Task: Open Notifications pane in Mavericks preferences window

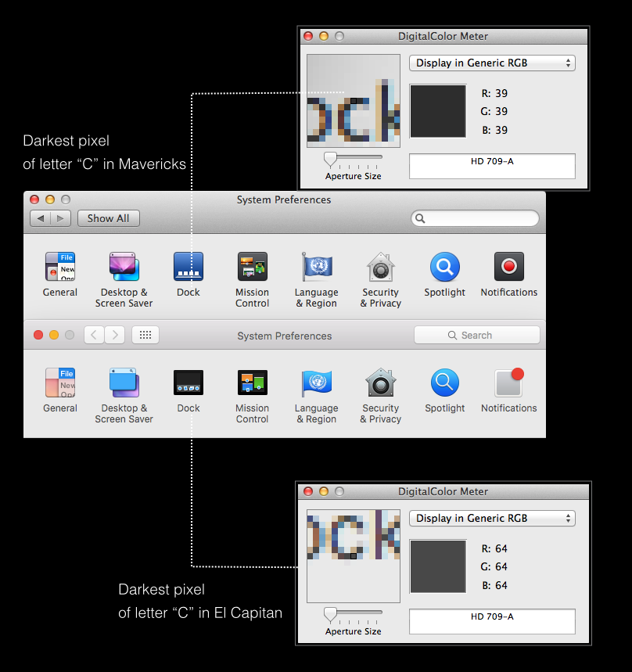Action: coord(508,266)
